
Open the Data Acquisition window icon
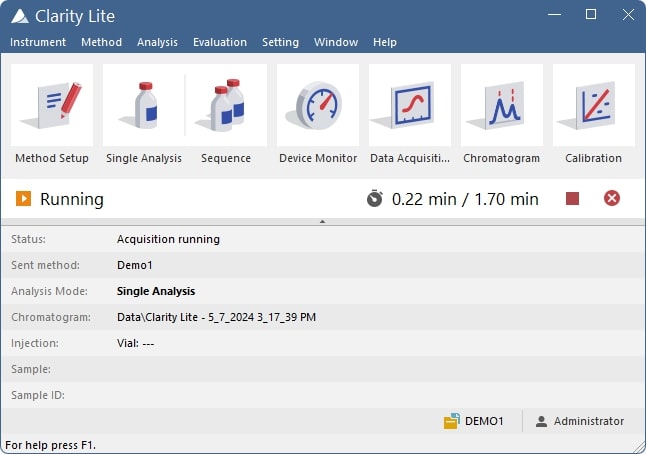pyautogui.click(x=410, y=105)
